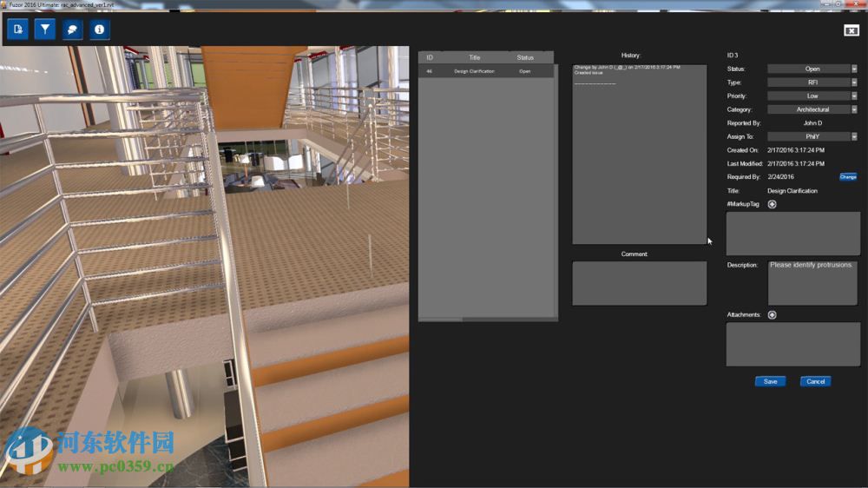Click the Description text field

(x=812, y=282)
